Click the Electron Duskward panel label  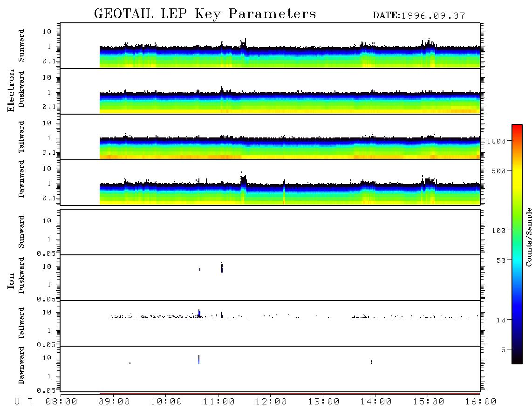[x=21, y=89]
